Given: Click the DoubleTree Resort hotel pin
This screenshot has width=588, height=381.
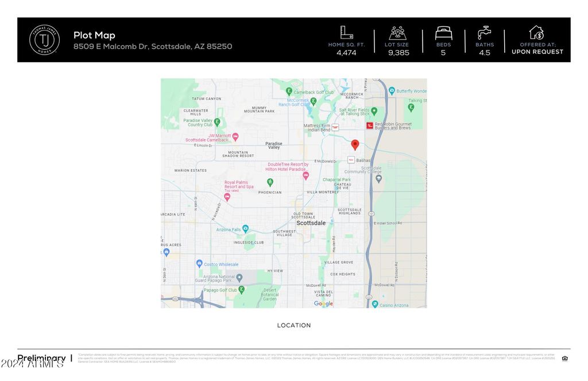Looking at the screenshot, I should [306, 176].
